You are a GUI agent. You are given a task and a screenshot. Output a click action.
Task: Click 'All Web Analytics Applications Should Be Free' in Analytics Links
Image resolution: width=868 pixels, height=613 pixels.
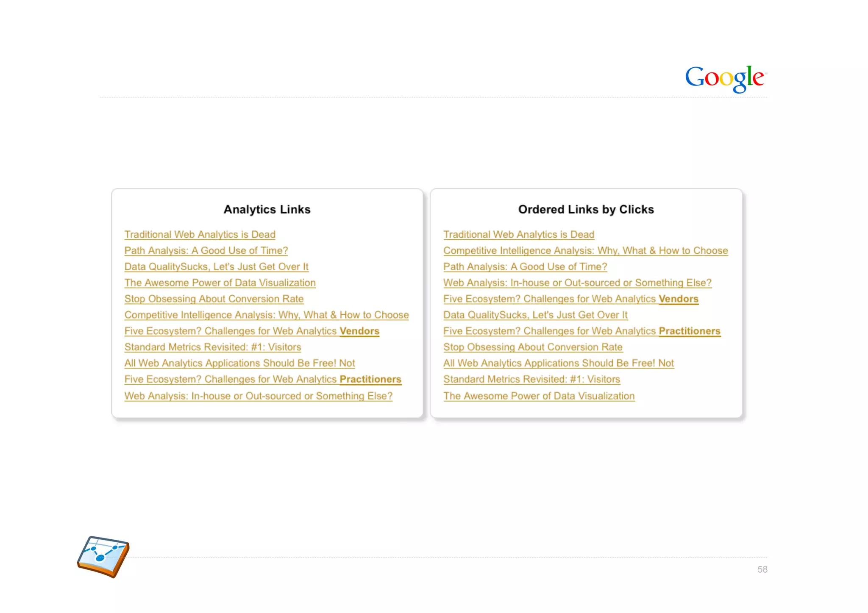[239, 363]
